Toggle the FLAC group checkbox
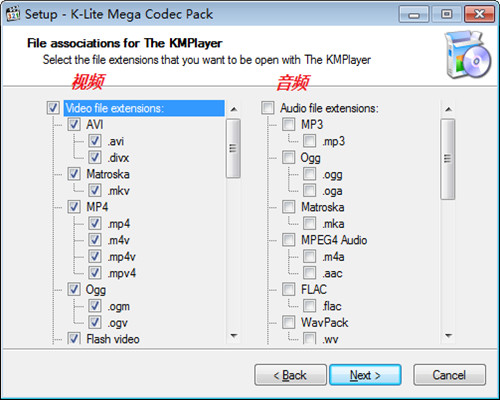 pos(289,289)
